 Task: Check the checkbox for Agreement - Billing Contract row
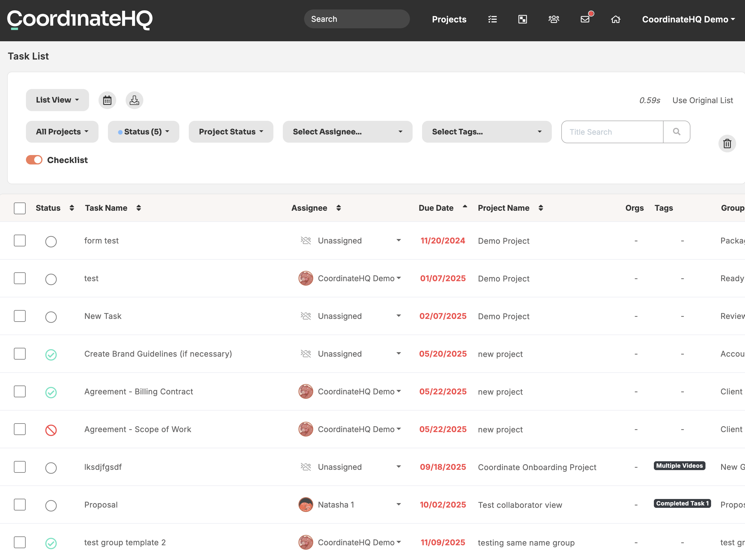pyautogui.click(x=19, y=391)
